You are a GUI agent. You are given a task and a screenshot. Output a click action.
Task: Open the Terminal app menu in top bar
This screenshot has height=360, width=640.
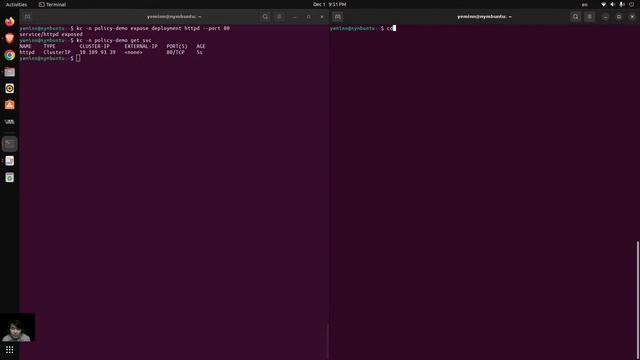[x=52, y=4]
